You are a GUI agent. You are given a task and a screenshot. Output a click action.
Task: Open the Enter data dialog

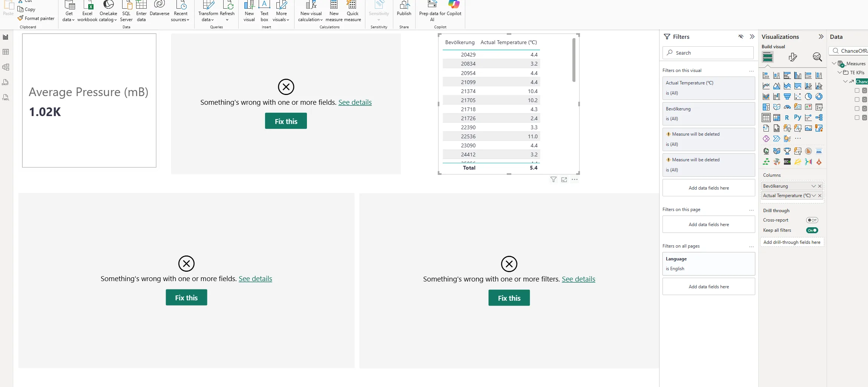141,11
